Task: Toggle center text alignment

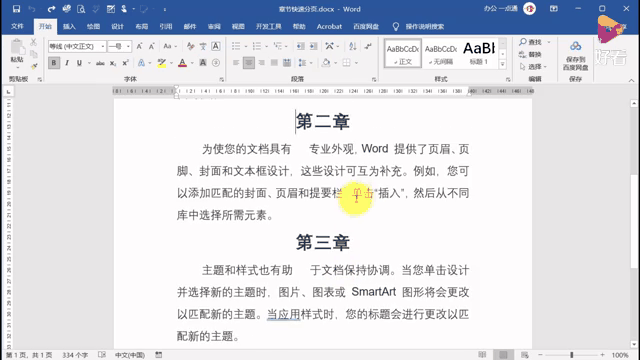Action: pyautogui.click(x=249, y=63)
